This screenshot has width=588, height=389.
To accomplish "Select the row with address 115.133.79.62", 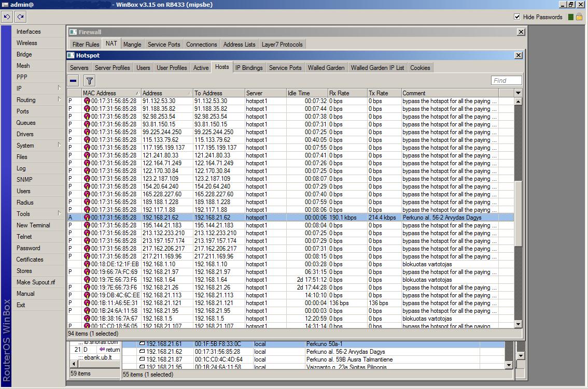I will (290, 140).
